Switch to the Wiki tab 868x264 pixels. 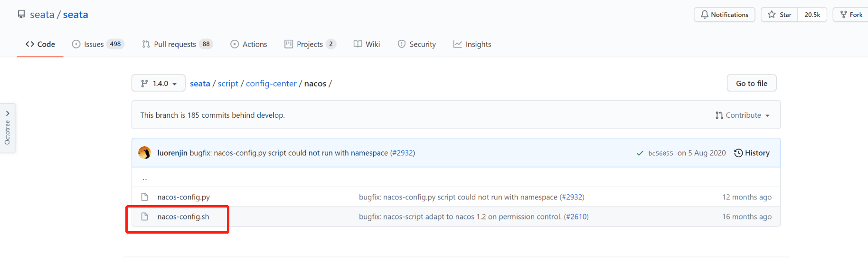[x=367, y=44]
